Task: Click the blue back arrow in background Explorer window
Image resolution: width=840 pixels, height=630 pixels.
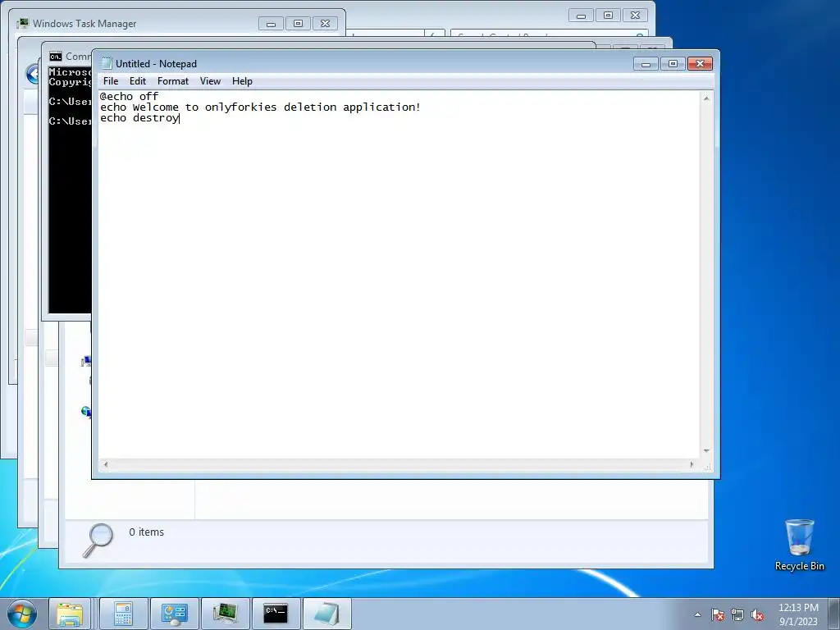Action: [x=33, y=73]
